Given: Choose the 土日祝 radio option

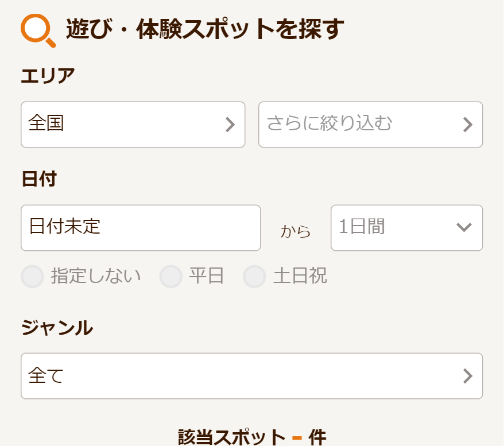Looking at the screenshot, I should click(254, 277).
